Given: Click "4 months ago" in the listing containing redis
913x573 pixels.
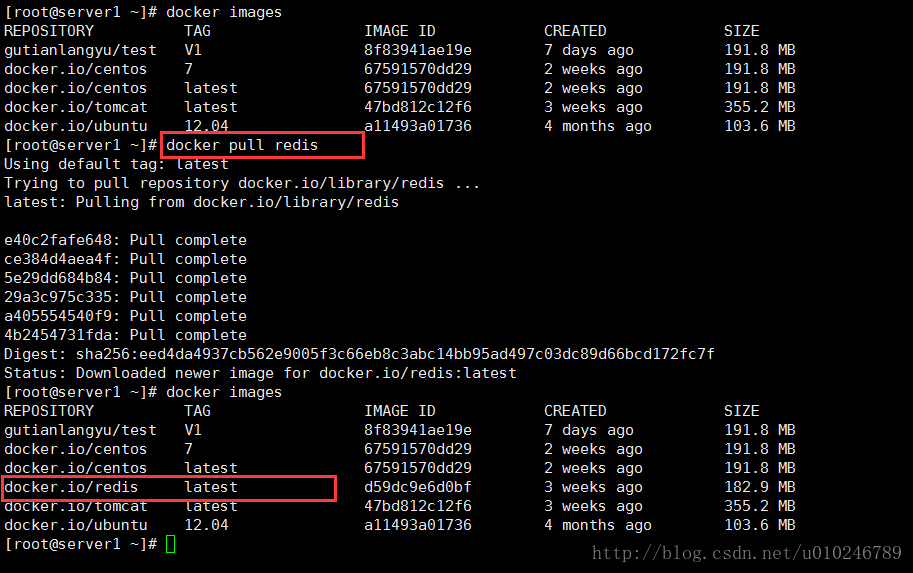Looking at the screenshot, I should (598, 525).
